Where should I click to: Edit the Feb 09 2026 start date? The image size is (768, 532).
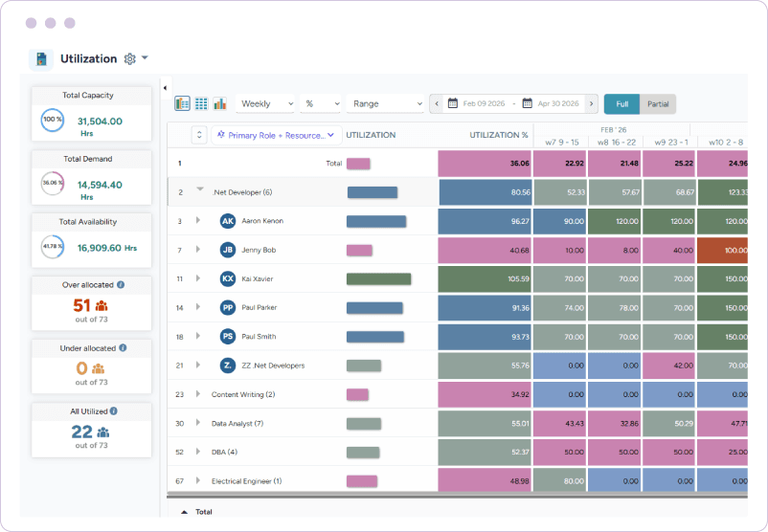point(484,103)
